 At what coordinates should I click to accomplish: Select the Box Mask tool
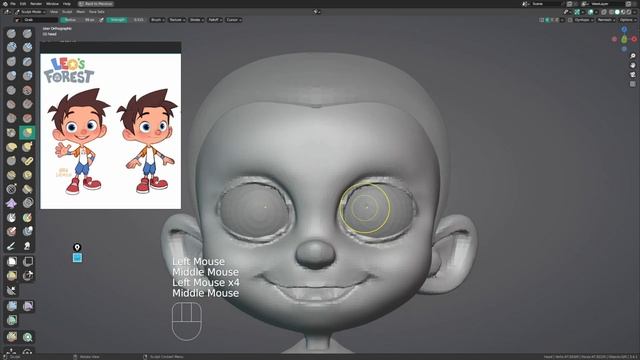[x=11, y=261]
